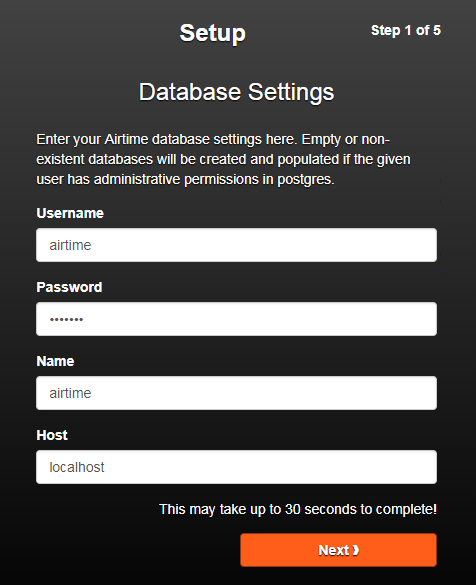Screen dimensions: 476x585
Task: Click the Name field label
Action: [55, 361]
